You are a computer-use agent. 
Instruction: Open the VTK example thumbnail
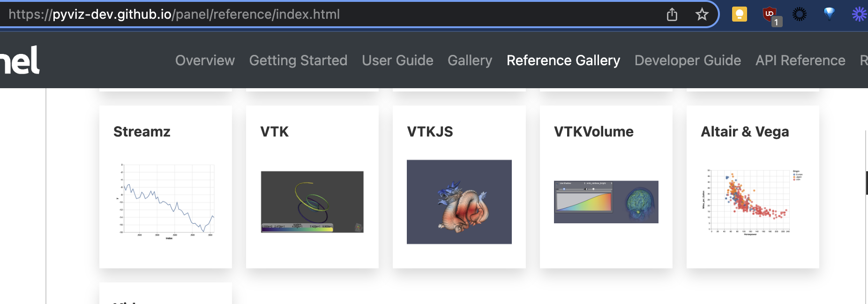point(312,202)
